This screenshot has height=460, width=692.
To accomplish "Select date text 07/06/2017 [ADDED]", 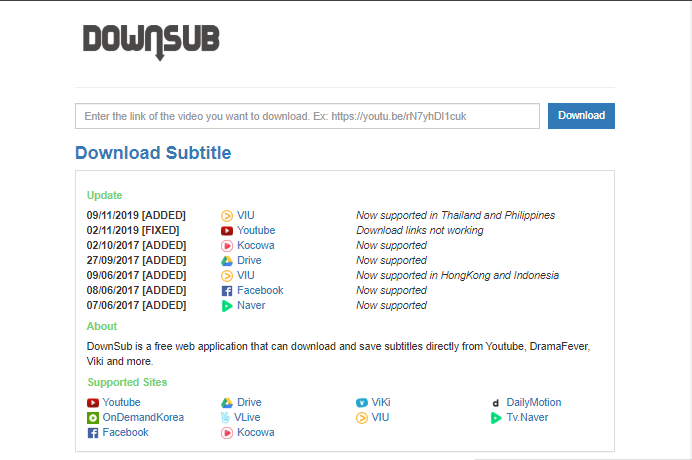I will [136, 305].
